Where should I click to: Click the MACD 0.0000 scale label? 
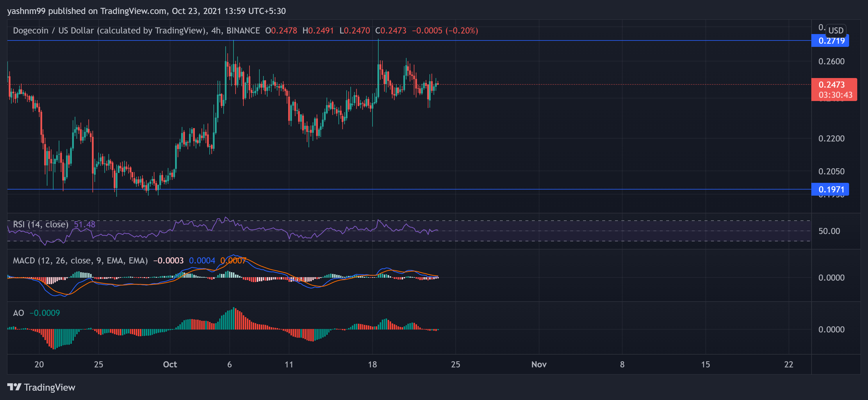click(x=831, y=277)
